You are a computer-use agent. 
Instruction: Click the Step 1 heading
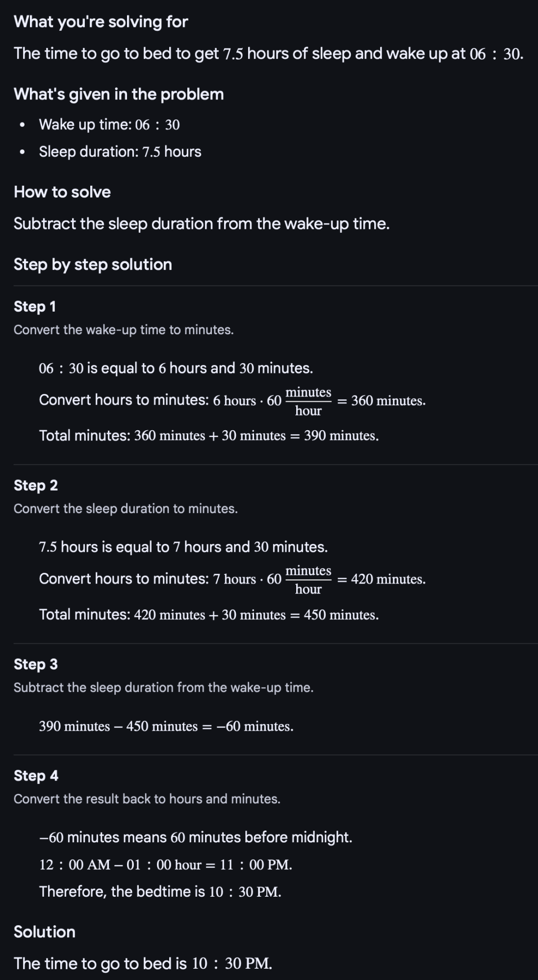(x=35, y=307)
